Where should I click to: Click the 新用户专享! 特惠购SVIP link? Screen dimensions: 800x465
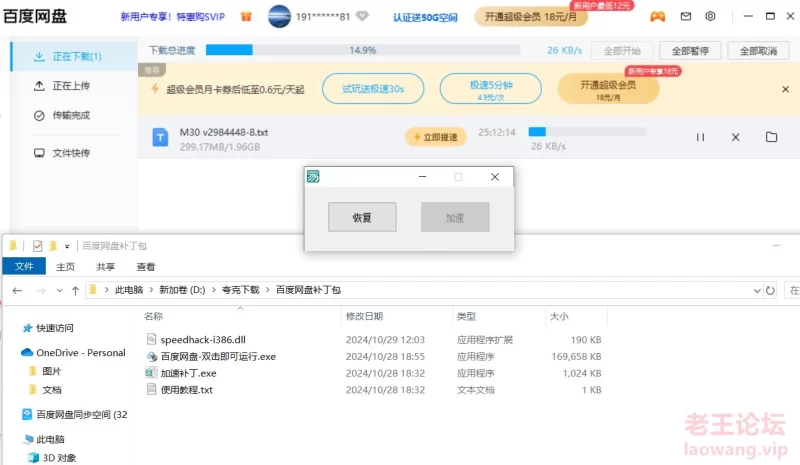tap(173, 17)
